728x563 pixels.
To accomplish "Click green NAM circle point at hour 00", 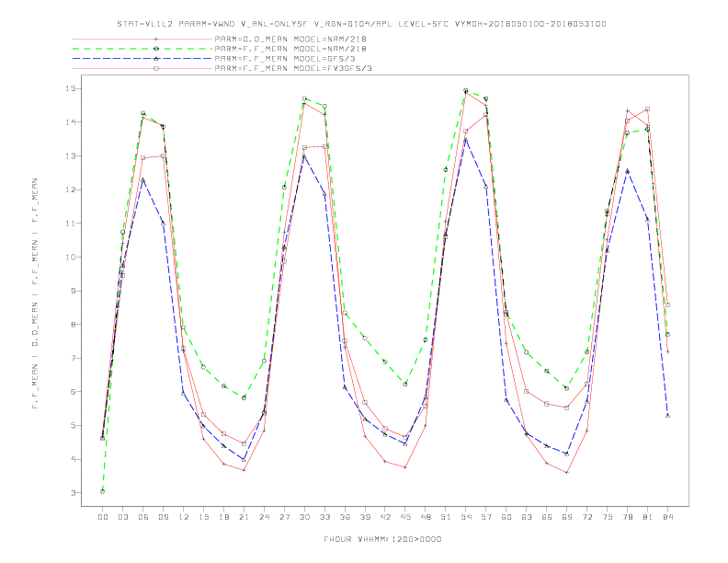I will (x=103, y=491).
